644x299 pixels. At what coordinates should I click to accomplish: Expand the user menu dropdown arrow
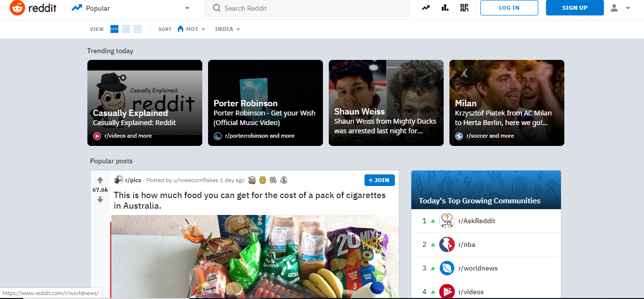[628, 8]
